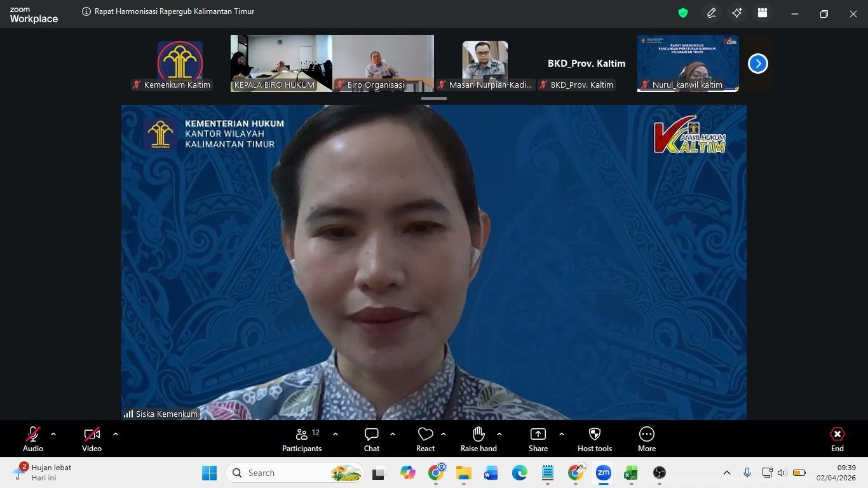Click the Share screen button
The width and height of the screenshot is (868, 488).
(x=538, y=439)
